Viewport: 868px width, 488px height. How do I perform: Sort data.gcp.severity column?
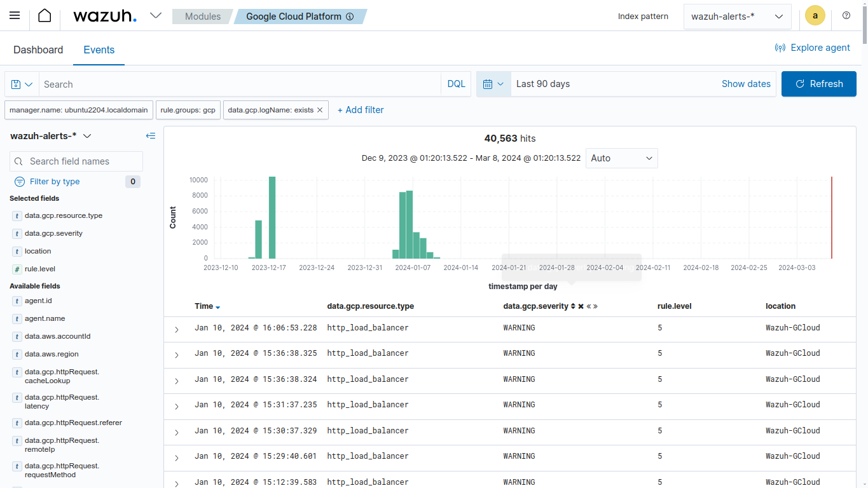pos(573,306)
